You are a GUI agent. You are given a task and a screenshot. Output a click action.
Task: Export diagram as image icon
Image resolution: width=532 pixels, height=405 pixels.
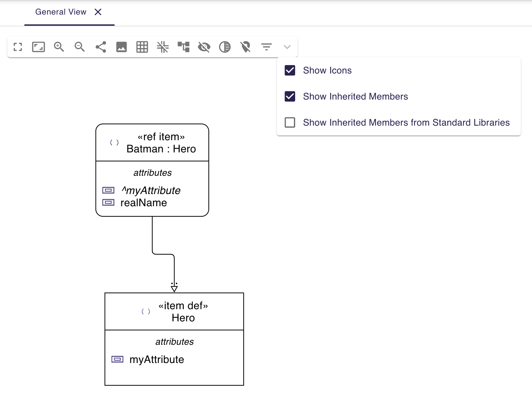coord(121,47)
